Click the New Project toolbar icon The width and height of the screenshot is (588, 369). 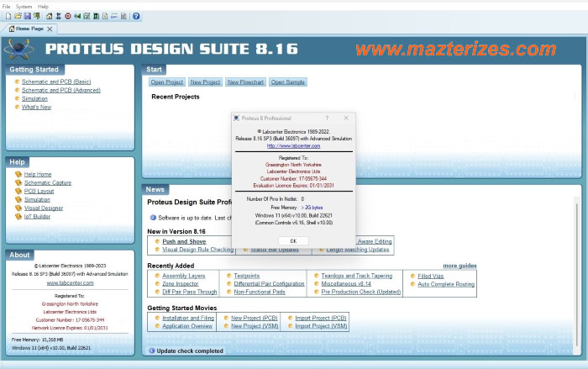pyautogui.click(x=8, y=16)
